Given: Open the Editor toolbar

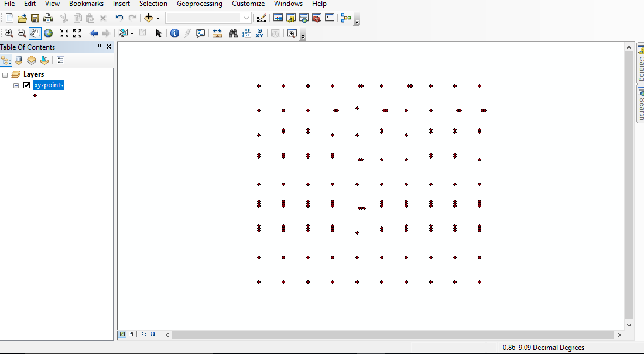Looking at the screenshot, I should point(261,18).
